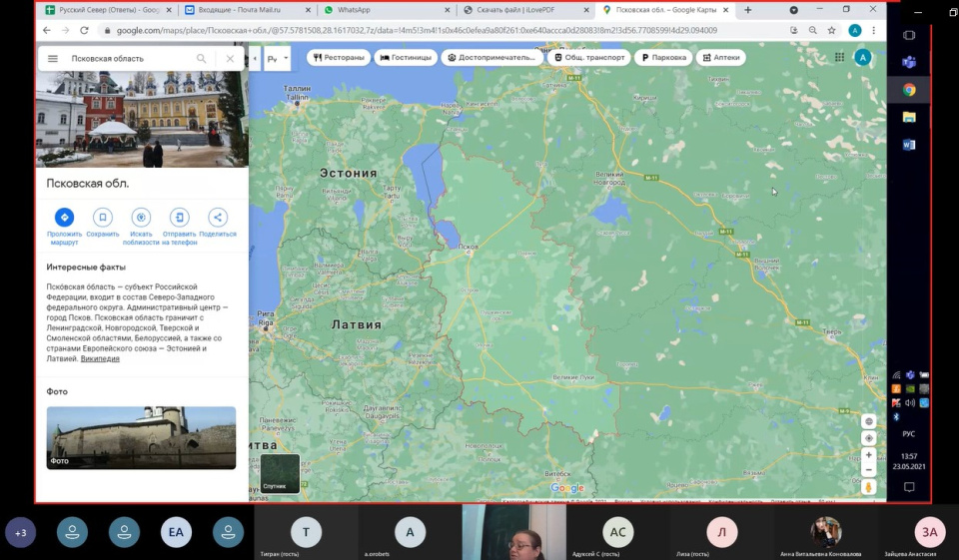This screenshot has height=560, width=959.
Task: Click the Псковская область search input
Action: point(129,59)
